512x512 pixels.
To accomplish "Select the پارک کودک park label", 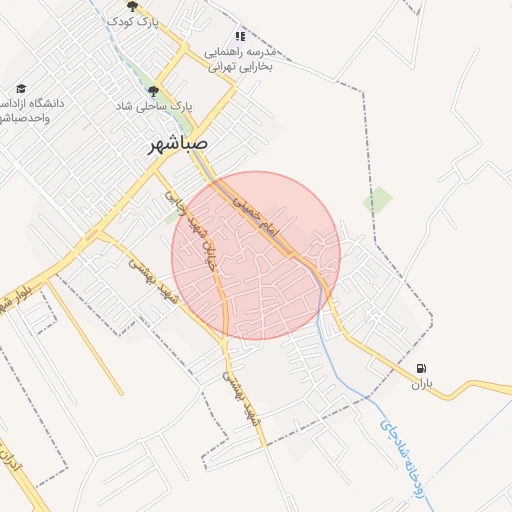I will 132,22.
